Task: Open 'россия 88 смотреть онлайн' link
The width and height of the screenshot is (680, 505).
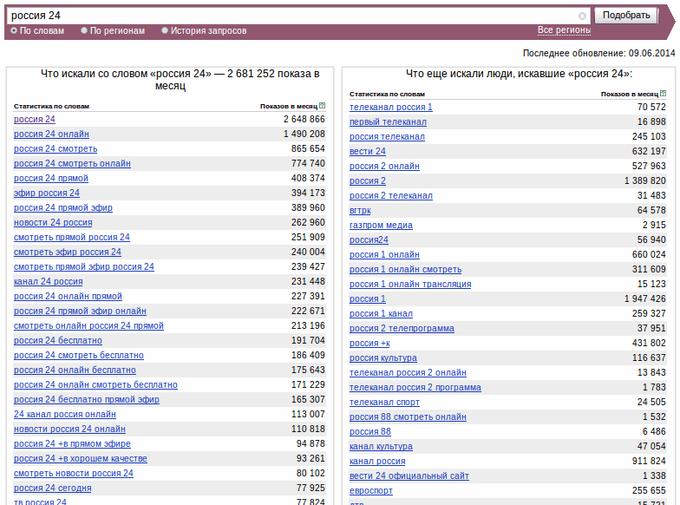Action: [x=408, y=417]
